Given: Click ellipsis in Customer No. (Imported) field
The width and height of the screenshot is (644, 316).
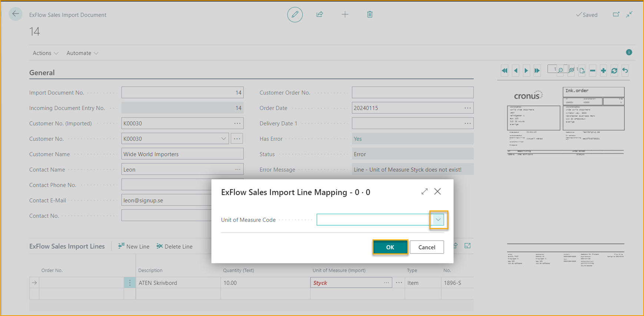Looking at the screenshot, I should click(237, 123).
